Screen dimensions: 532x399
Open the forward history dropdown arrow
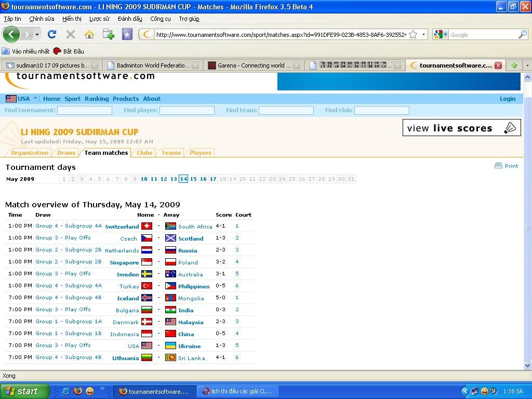pyautogui.click(x=37, y=35)
